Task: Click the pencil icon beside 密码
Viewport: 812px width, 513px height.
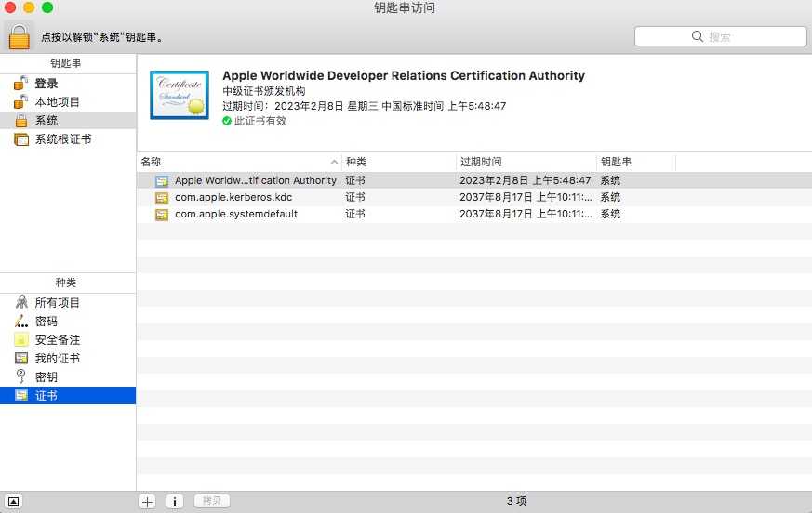Action: (21, 321)
